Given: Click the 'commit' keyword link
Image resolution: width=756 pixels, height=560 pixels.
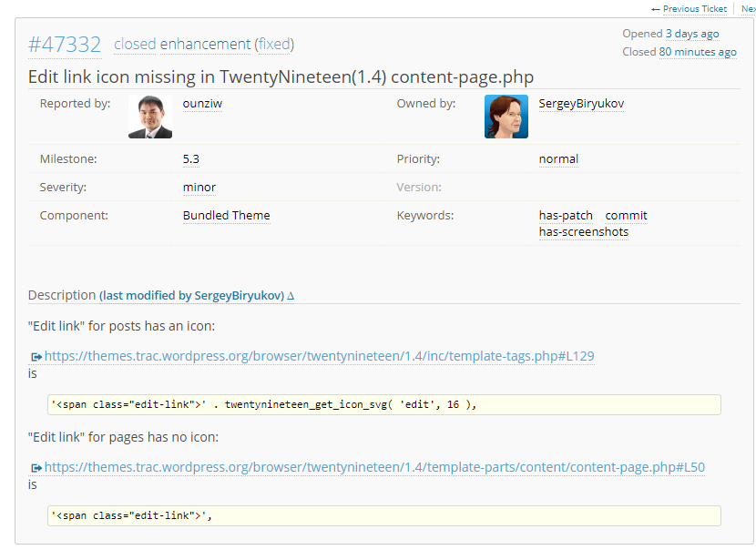Looking at the screenshot, I should 626,216.
